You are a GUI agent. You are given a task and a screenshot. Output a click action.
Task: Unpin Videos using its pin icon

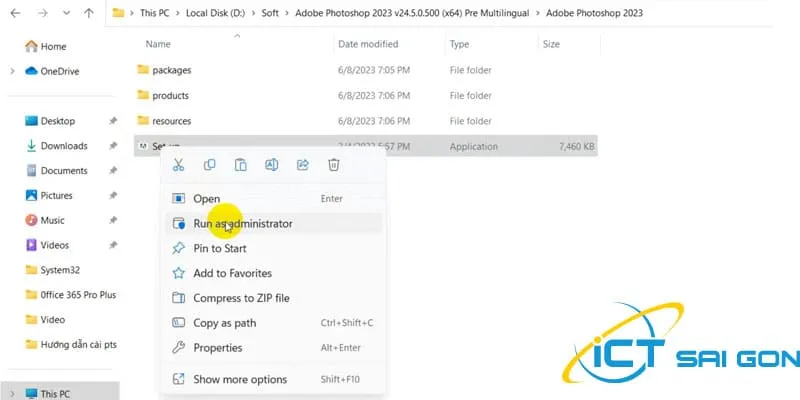pyautogui.click(x=113, y=245)
